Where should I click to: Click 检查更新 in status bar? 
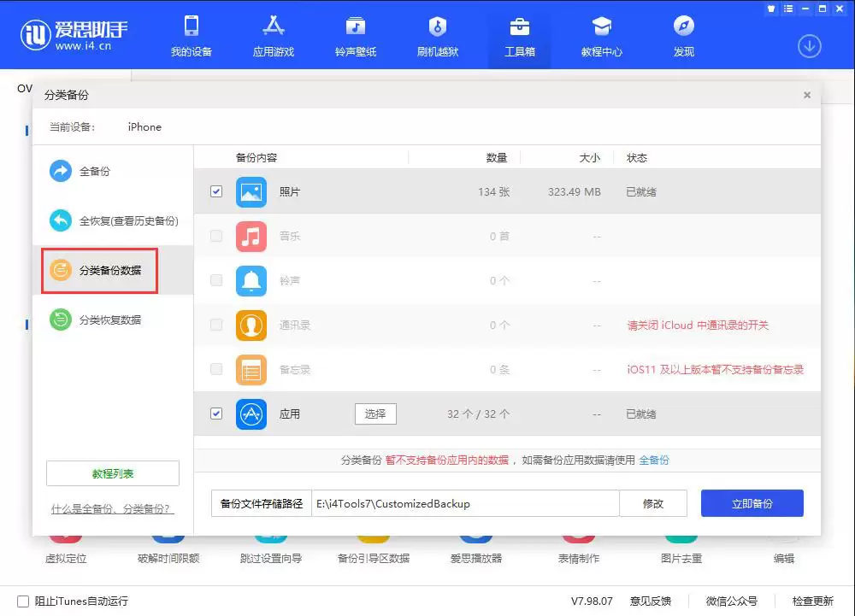point(812,601)
